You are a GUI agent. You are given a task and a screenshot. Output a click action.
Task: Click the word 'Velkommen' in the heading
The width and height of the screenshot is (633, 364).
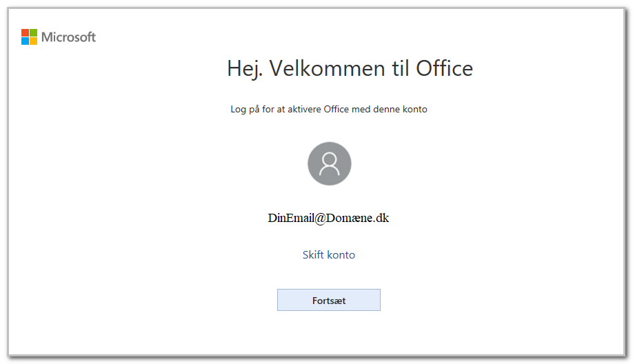click(327, 68)
